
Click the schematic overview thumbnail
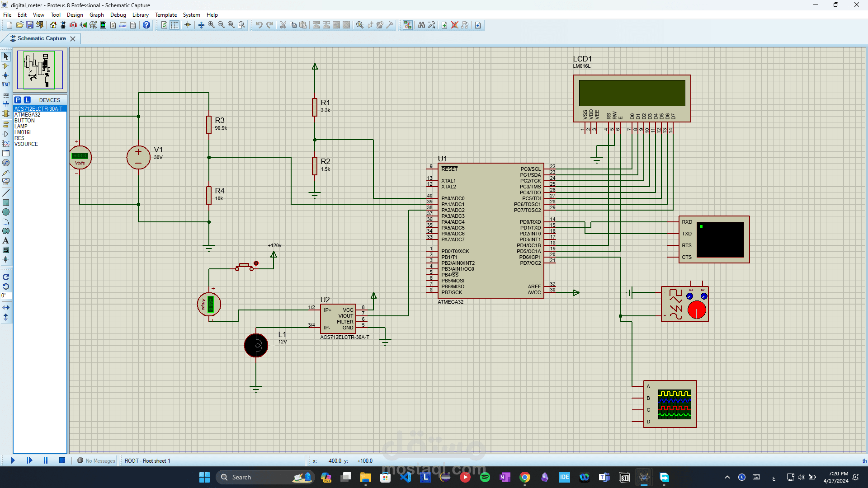[40, 70]
